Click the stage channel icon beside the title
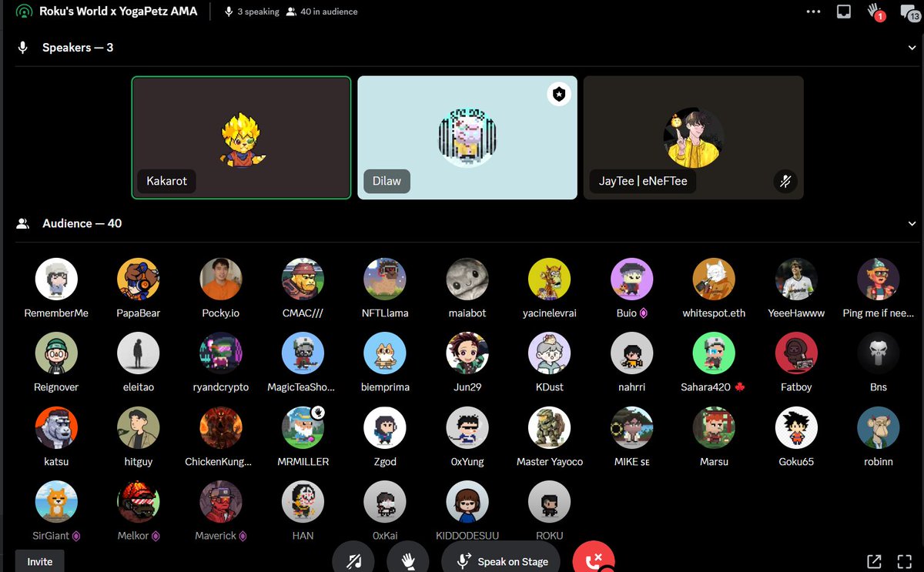The image size is (924, 572). coord(25,12)
